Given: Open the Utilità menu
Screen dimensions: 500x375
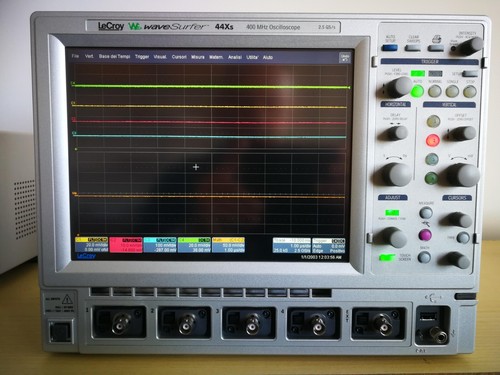Looking at the screenshot, I should 252,57.
